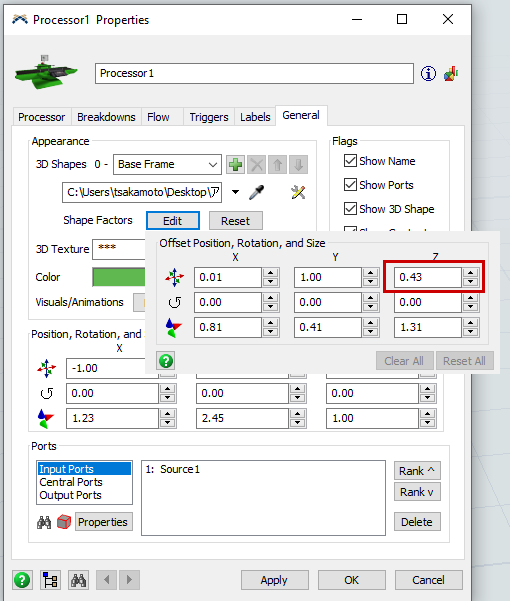Click the Shape Factors Reset button

[x=236, y=221]
